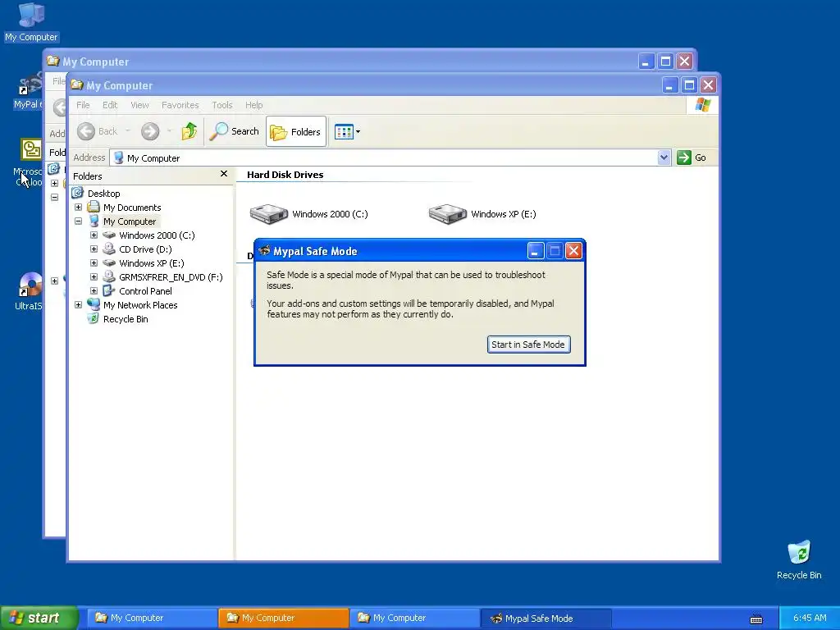Viewport: 840px width, 630px height.
Task: Close the rear My Computer window
Action: [684, 61]
